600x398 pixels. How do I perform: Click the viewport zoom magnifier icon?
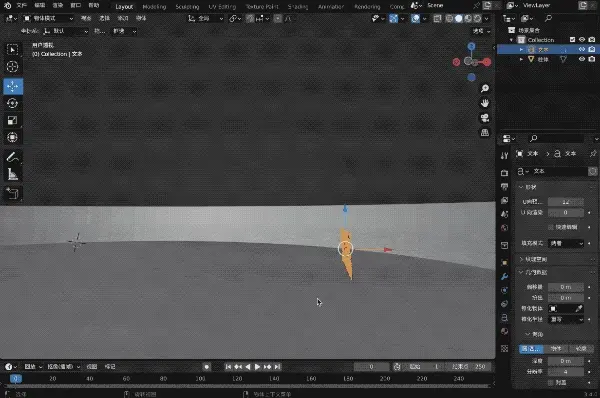pos(485,89)
